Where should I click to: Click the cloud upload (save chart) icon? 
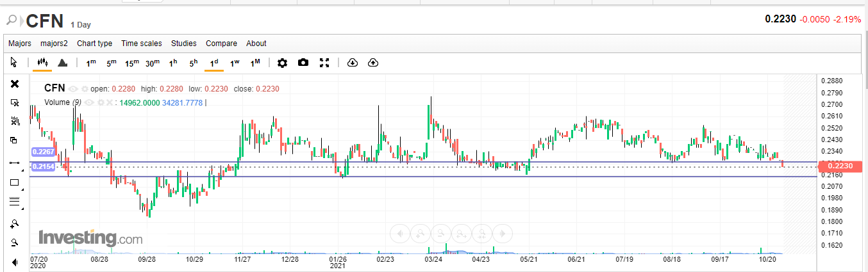pos(373,63)
